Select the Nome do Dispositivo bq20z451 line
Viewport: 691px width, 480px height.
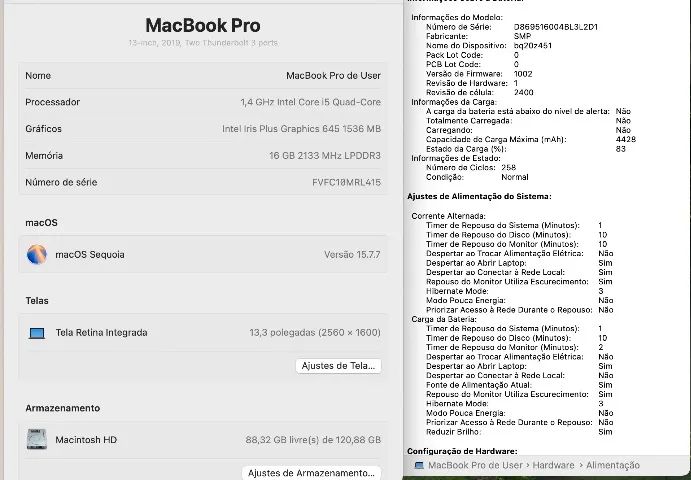click(x=489, y=45)
